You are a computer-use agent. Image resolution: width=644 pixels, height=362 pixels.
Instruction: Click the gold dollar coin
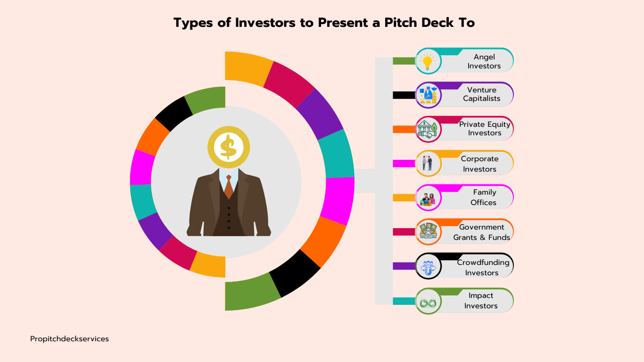click(x=229, y=148)
